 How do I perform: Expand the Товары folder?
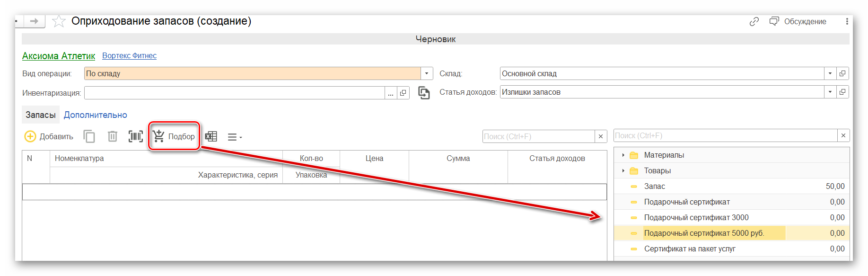tap(623, 170)
